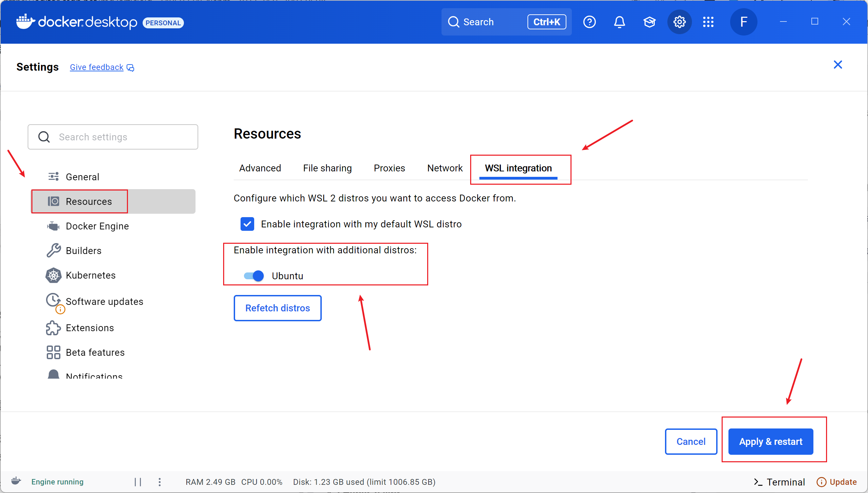Open the help question mark icon

(590, 22)
